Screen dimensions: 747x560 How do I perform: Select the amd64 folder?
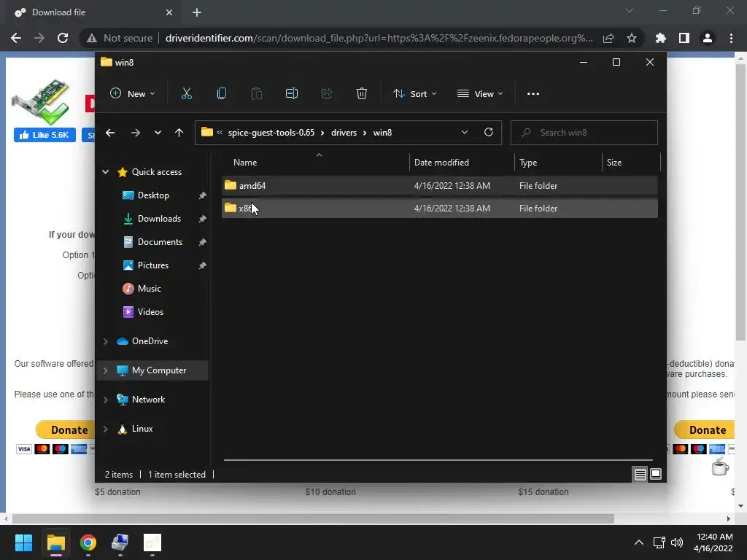pyautogui.click(x=440, y=186)
